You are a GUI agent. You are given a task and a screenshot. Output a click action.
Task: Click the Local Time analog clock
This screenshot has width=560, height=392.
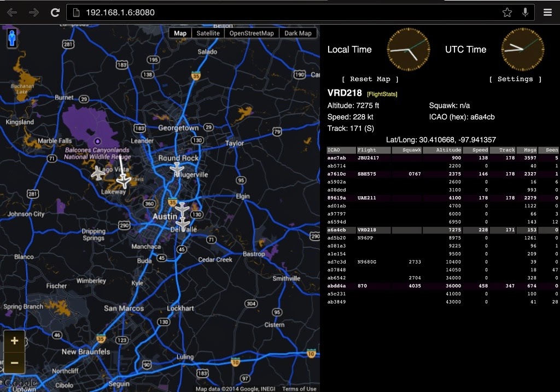(x=408, y=49)
